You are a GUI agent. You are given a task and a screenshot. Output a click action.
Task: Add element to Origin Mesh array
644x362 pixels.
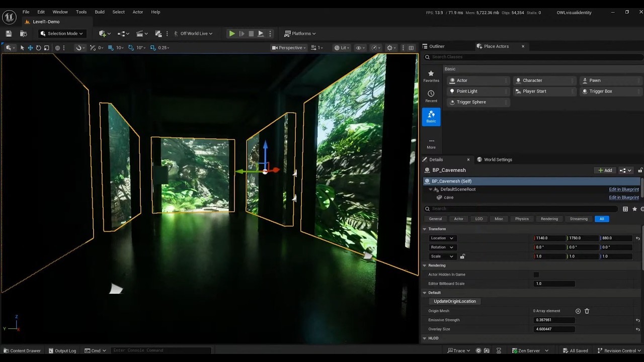tap(578, 311)
